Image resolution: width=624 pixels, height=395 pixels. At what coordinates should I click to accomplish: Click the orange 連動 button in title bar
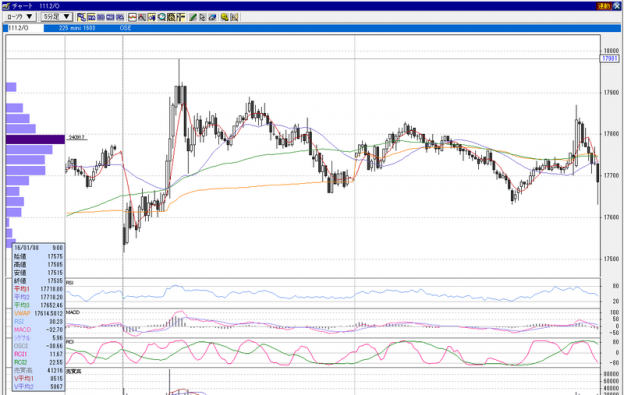coord(603,6)
